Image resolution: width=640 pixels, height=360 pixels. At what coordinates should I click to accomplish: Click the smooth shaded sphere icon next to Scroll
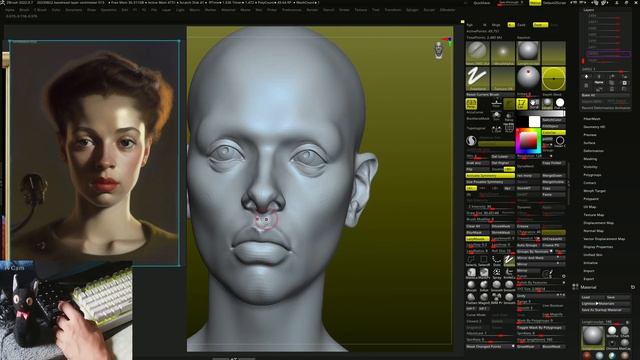point(547,103)
